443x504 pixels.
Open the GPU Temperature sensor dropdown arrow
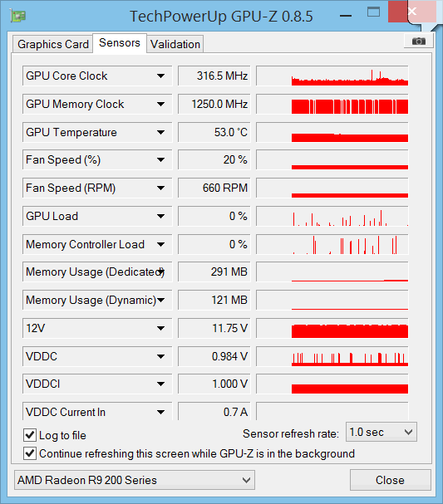point(161,132)
